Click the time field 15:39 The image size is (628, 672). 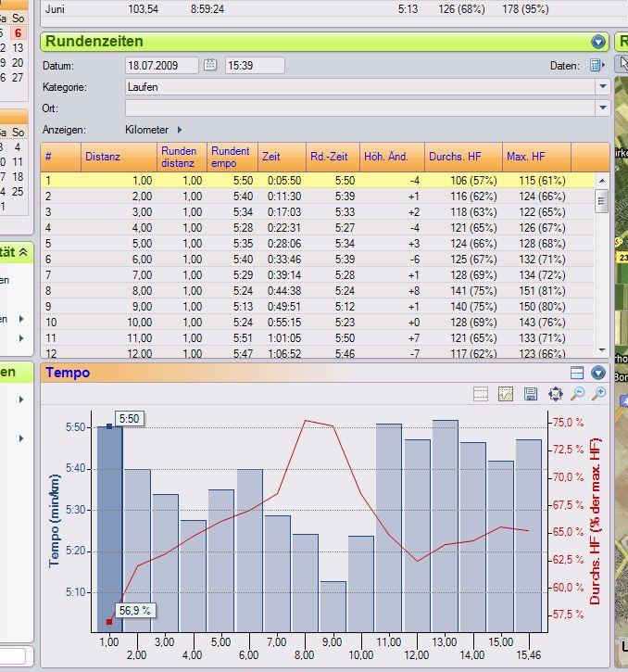[255, 66]
